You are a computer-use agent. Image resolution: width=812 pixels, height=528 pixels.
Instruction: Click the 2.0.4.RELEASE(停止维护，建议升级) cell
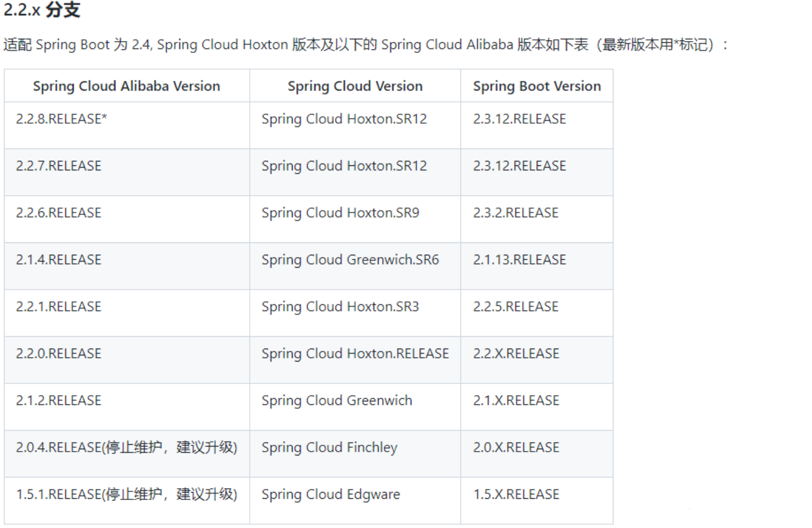click(x=127, y=448)
